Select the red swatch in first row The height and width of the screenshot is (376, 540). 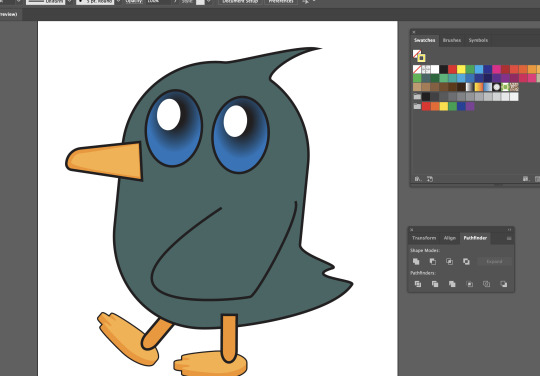pyautogui.click(x=453, y=69)
